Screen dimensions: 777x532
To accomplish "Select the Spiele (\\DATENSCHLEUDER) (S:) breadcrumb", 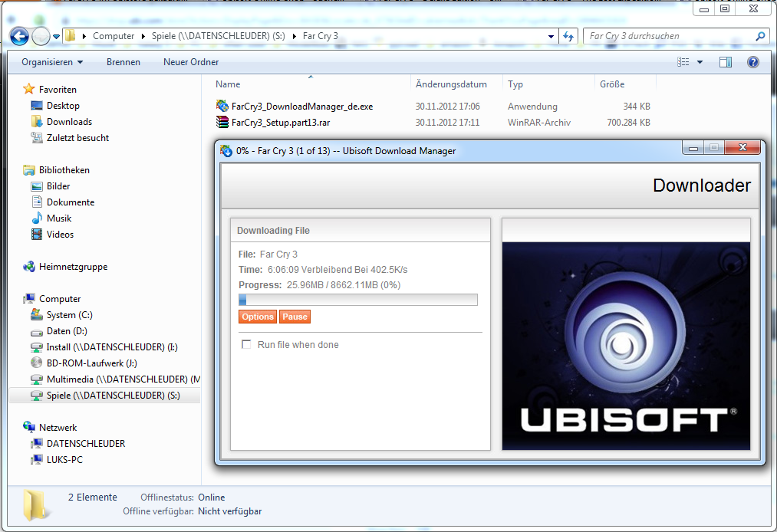I will click(x=219, y=36).
